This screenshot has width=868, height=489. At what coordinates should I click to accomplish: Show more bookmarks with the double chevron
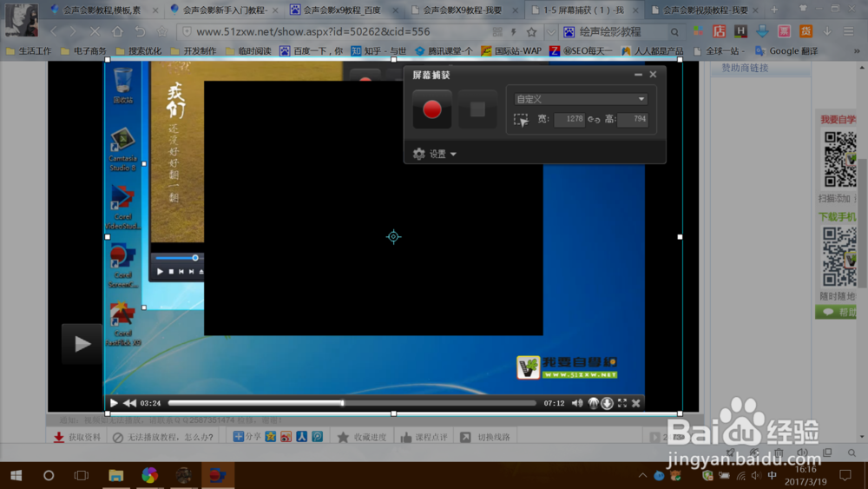857,51
